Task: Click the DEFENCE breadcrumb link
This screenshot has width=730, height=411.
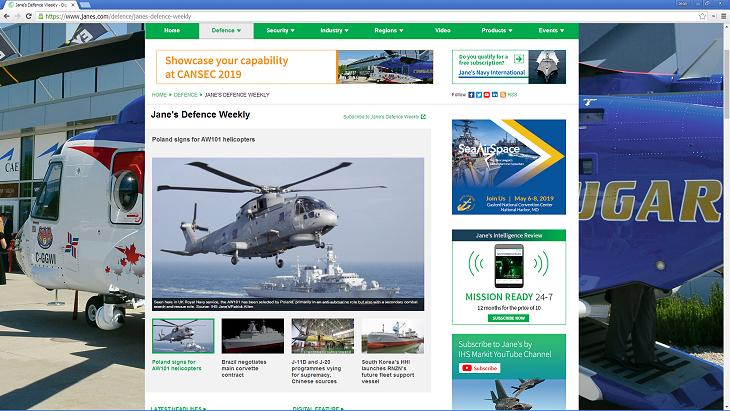Action: point(185,95)
